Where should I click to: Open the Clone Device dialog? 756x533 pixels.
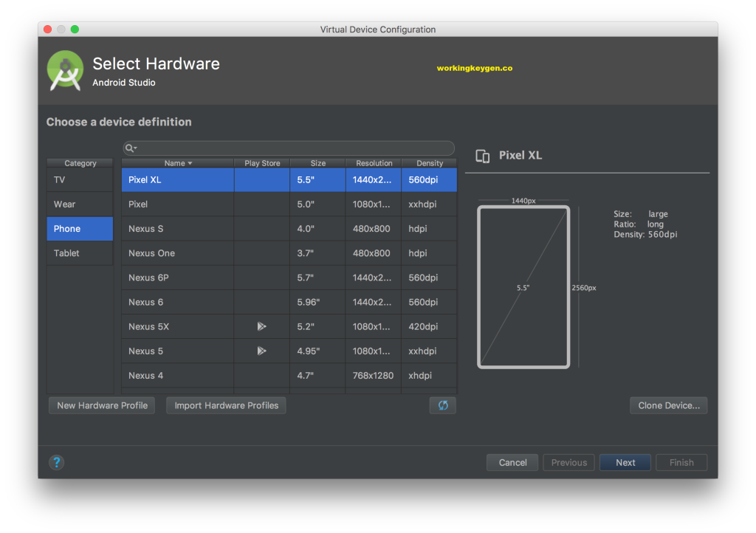(x=668, y=405)
